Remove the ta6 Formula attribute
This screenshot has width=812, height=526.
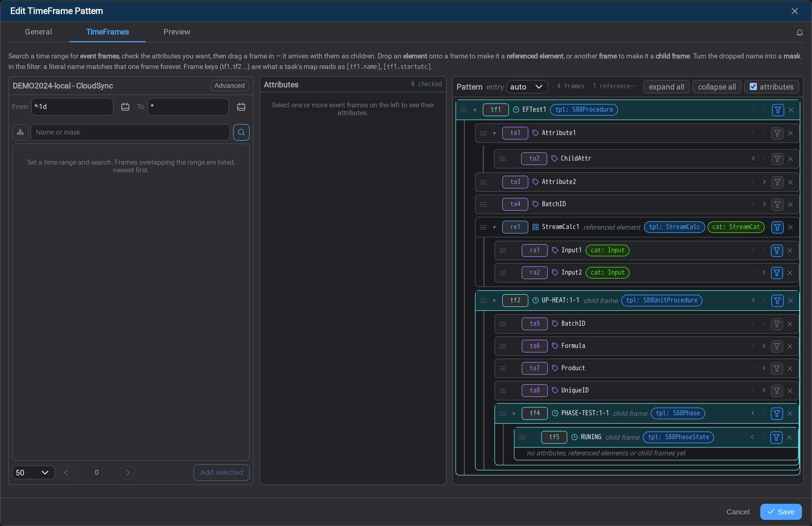(x=790, y=347)
